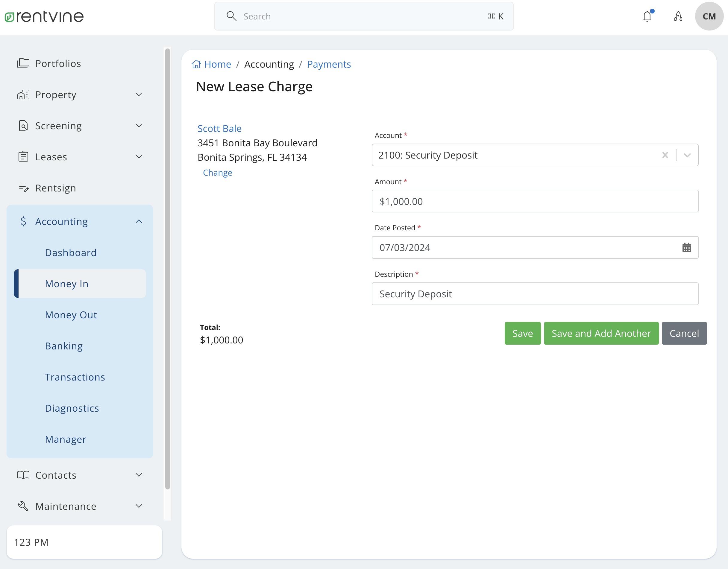The image size is (728, 569).
Task: Click the Home breadcrumb house icon
Action: [x=196, y=64]
